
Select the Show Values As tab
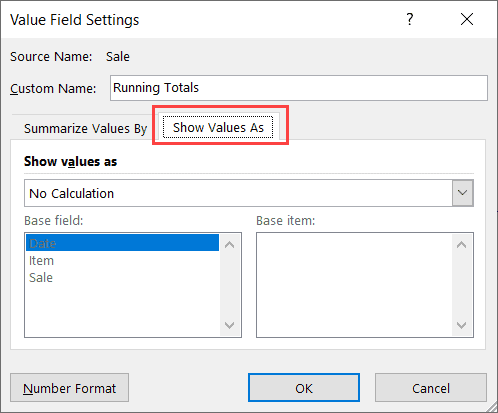tap(218, 127)
